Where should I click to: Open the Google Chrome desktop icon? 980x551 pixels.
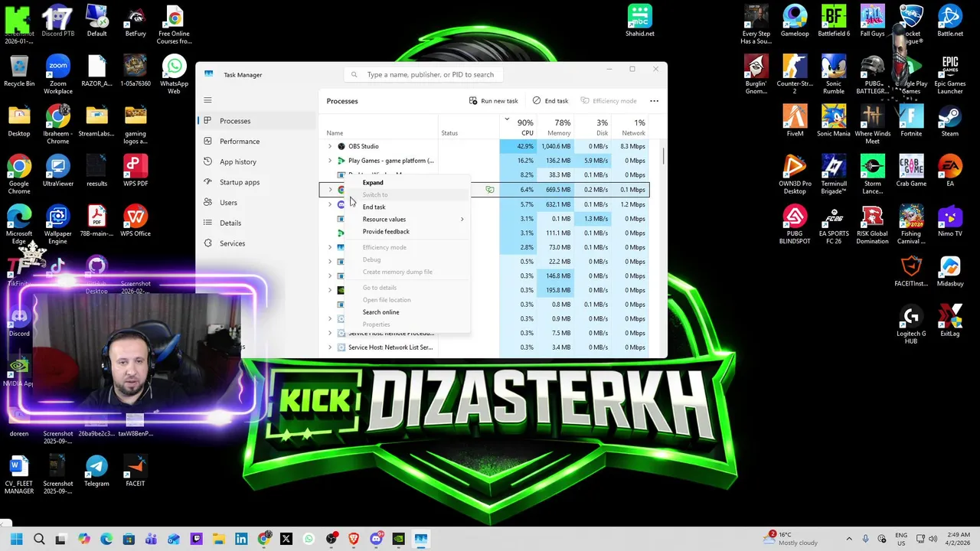(x=19, y=175)
